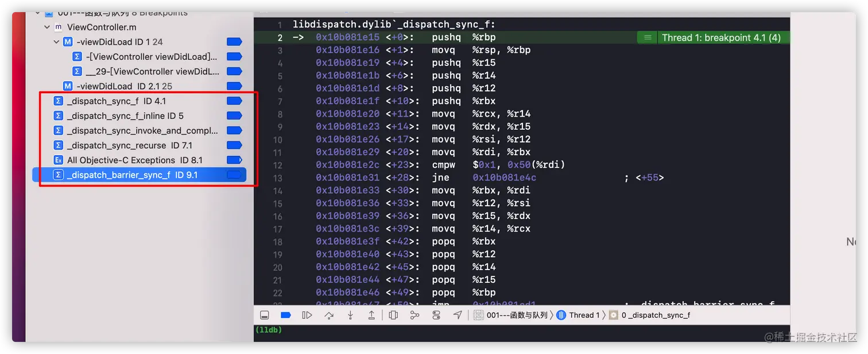Screen dimensions: 868x354
Task: Click the symbol icon of _dispatch_barrier_sync_f ID 9.1
Action: [x=58, y=175]
